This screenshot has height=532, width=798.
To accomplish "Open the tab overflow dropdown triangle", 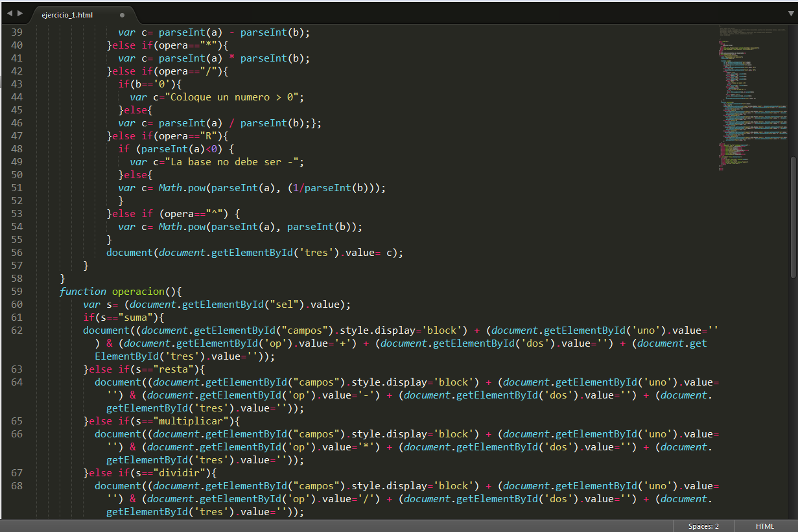I will coord(790,12).
